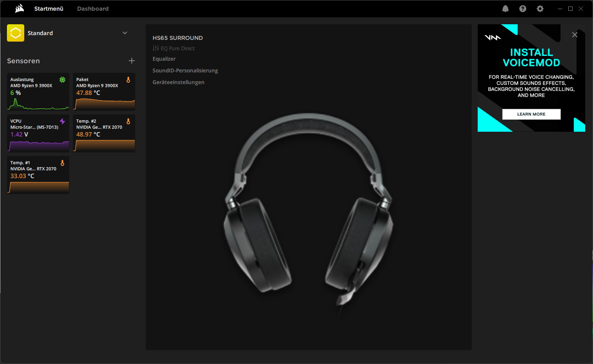Click the 1.42 V voltage value
The width and height of the screenshot is (593, 364).
19,135
